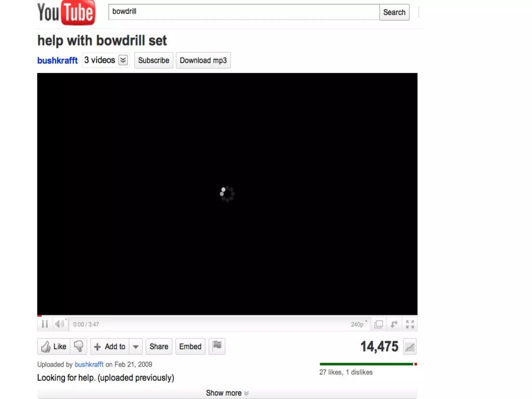The height and width of the screenshot is (399, 532).
Task: Enter fullscreen with the fullscreen icon
Action: 410,324
